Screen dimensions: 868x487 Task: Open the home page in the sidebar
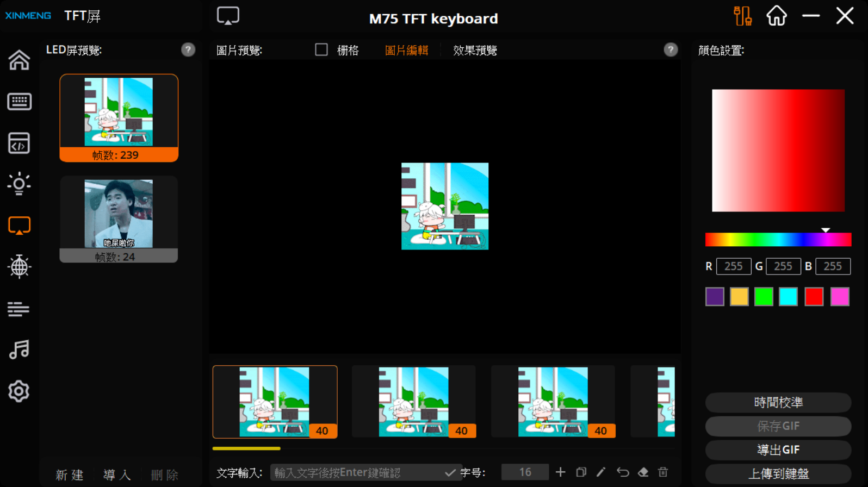(19, 60)
